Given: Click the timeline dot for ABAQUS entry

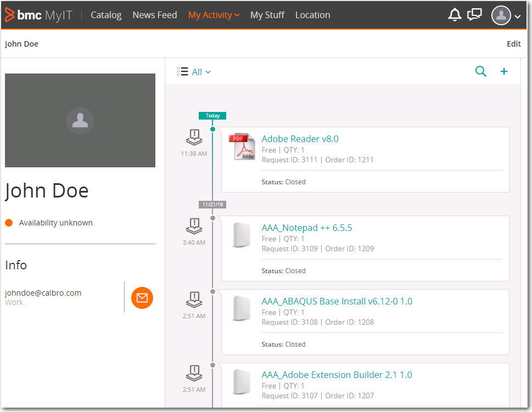Looking at the screenshot, I should 212,292.
